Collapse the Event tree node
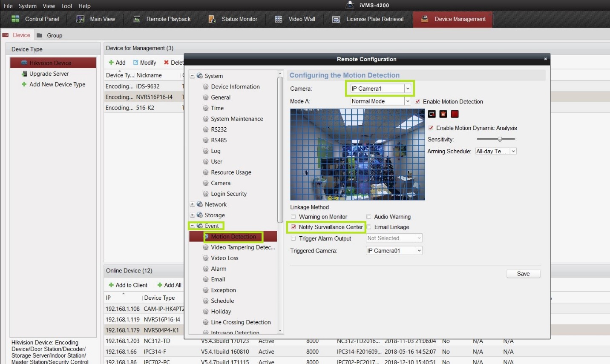Image resolution: width=610 pixels, height=364 pixels. [193, 226]
